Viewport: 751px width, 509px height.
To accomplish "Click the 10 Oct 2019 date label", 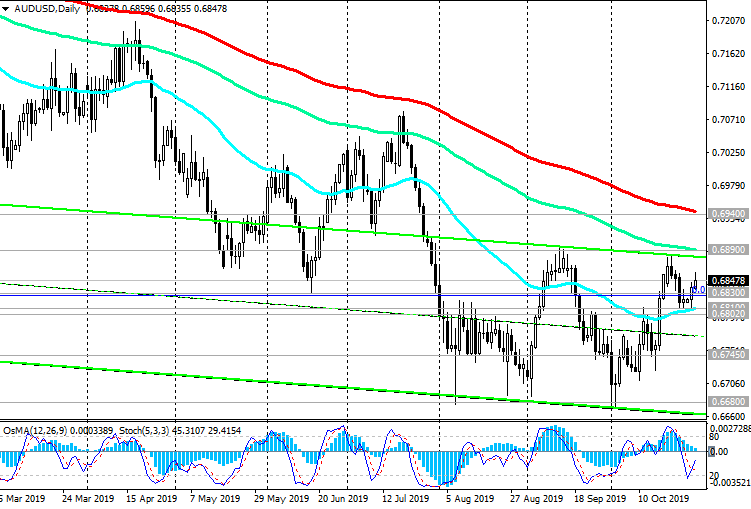I will pos(662,499).
